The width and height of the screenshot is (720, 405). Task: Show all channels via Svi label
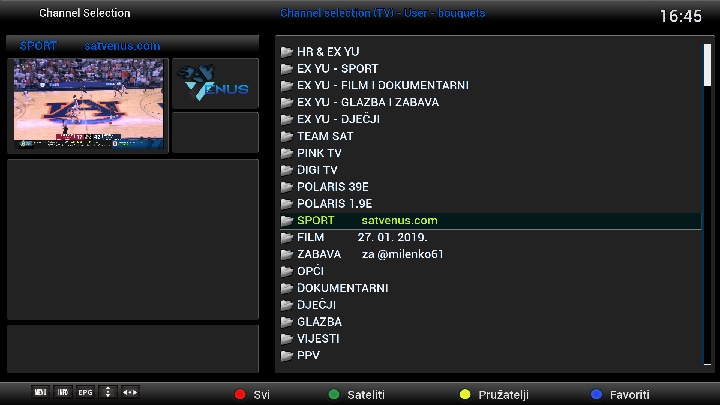pyautogui.click(x=261, y=395)
